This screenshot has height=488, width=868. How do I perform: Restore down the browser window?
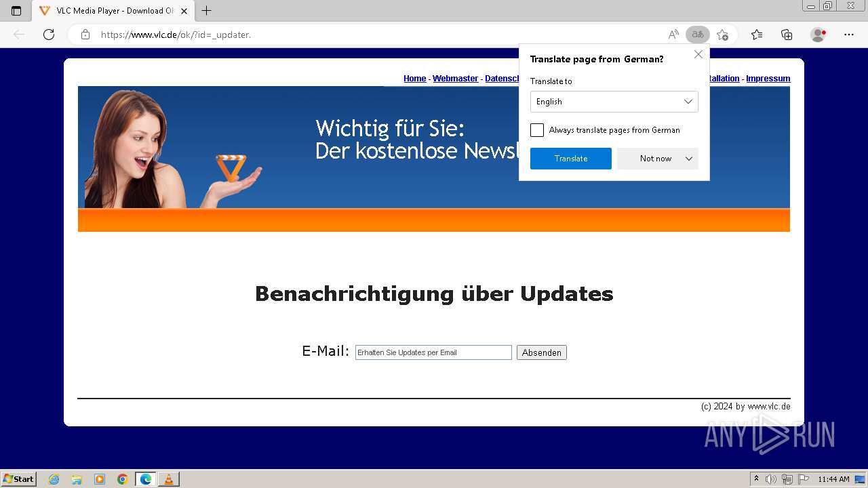(828, 6)
